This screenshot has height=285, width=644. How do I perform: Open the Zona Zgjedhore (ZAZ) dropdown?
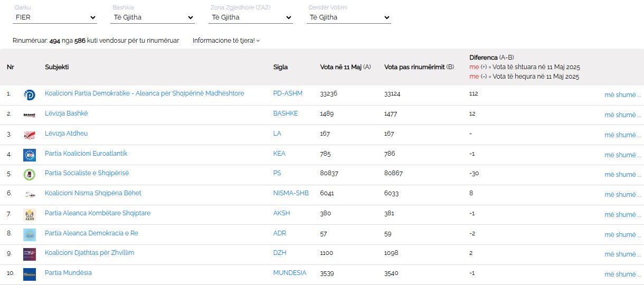click(x=251, y=17)
